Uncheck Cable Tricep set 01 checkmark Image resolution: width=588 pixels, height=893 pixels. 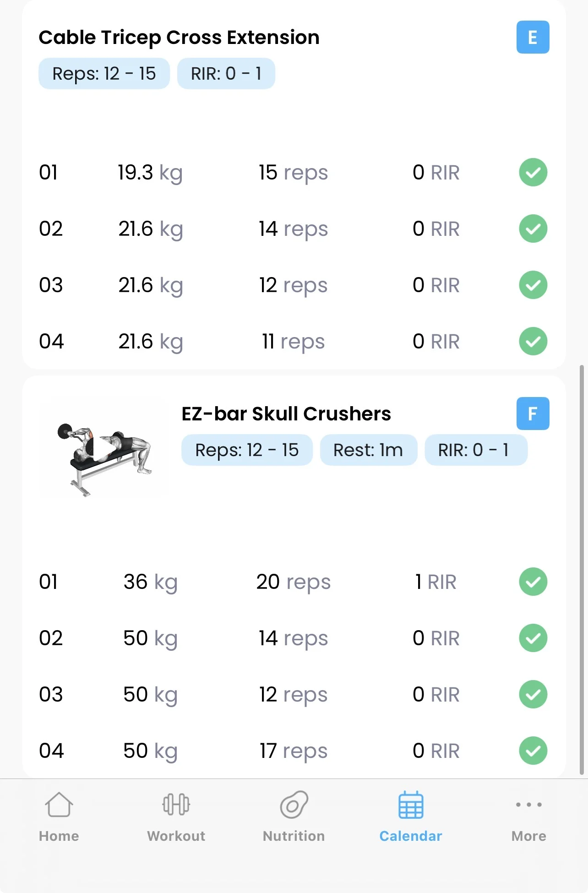pos(533,173)
